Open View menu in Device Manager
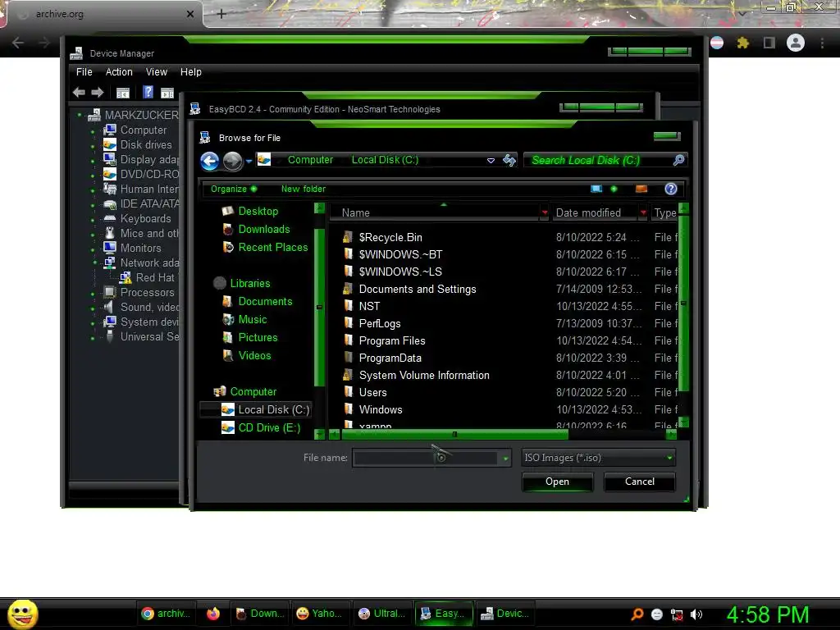Viewport: 840px width, 630px height. (157, 72)
